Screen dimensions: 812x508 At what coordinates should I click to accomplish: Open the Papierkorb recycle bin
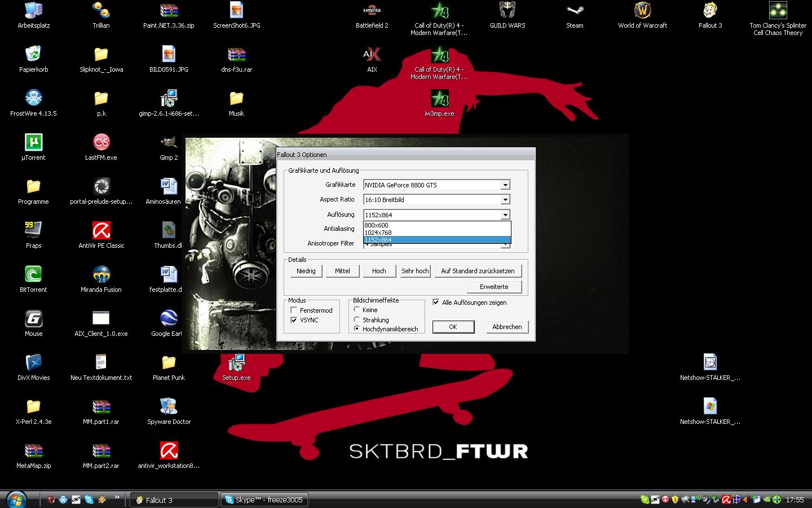[33, 59]
